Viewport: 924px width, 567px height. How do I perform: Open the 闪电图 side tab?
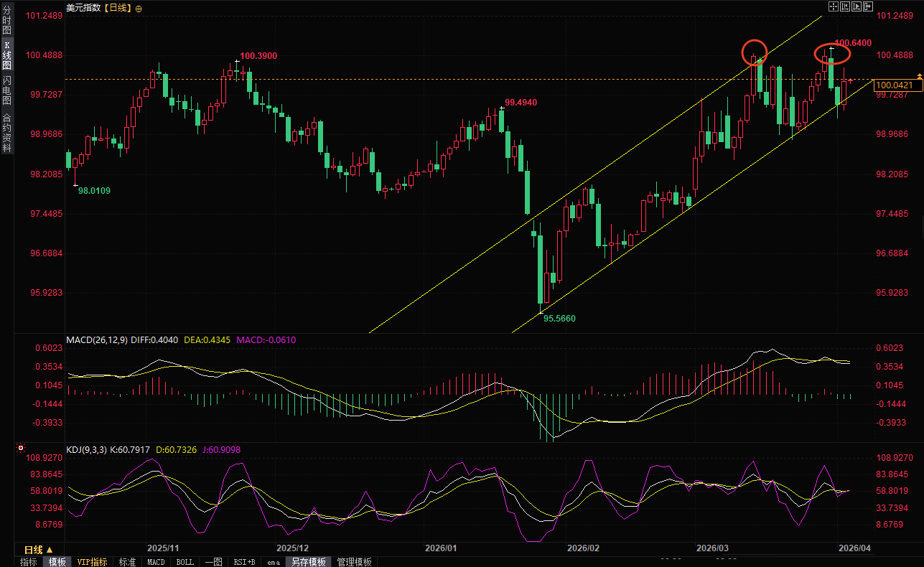(7, 90)
